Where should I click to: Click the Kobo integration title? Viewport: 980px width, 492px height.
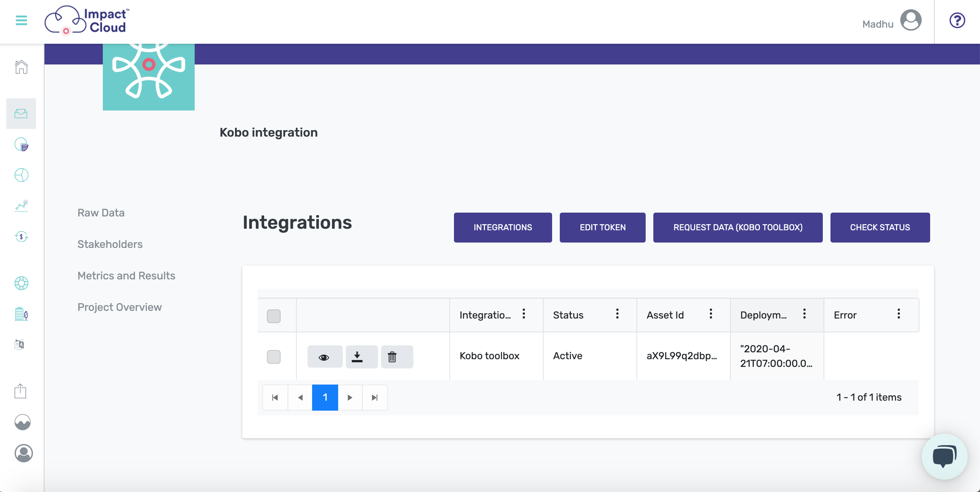[x=268, y=132]
